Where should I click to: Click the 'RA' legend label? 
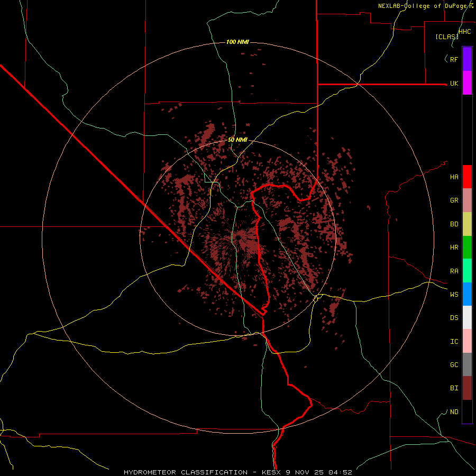click(x=454, y=271)
